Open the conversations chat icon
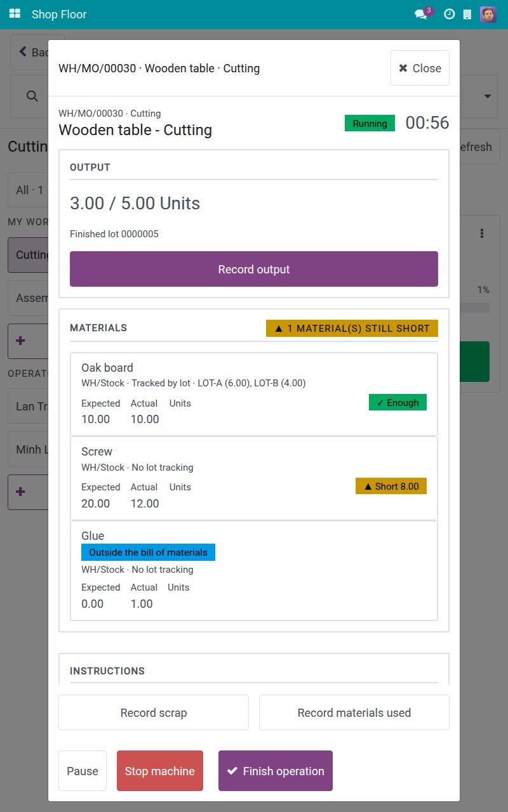The image size is (508, 812). (x=420, y=14)
